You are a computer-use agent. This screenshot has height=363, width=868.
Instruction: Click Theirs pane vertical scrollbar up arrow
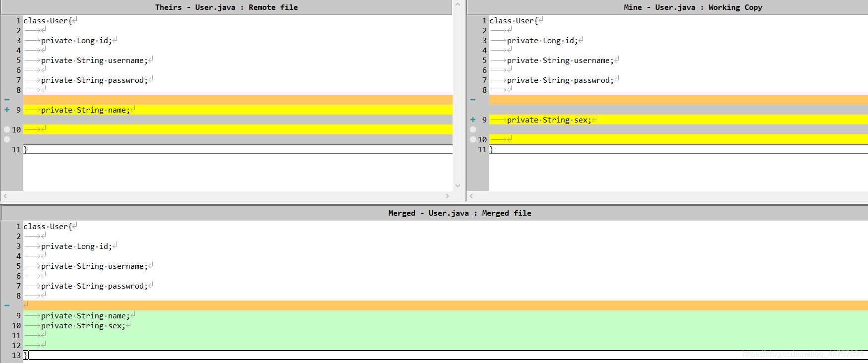coord(458,4)
